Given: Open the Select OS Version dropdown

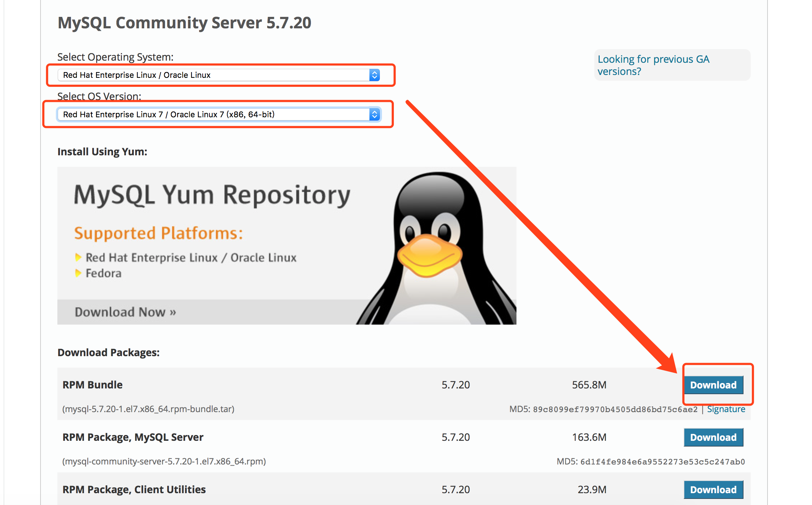Looking at the screenshot, I should point(219,114).
